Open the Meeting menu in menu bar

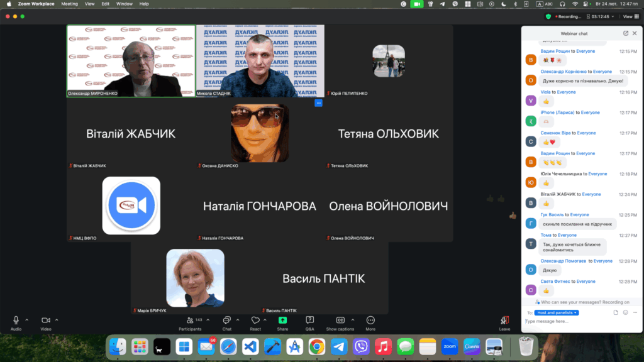tap(69, 4)
